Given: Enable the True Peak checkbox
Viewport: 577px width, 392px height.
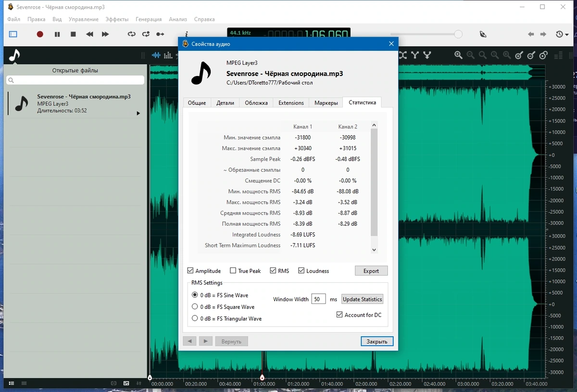Looking at the screenshot, I should pyautogui.click(x=233, y=271).
